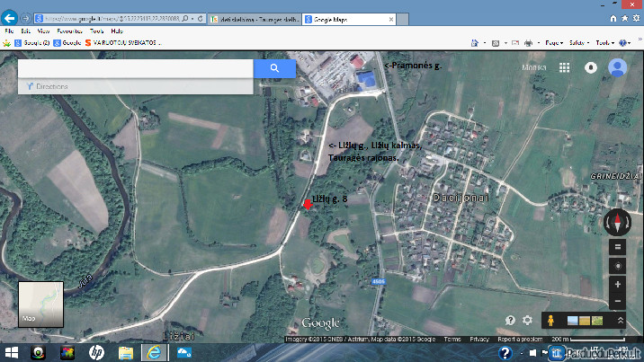Image resolution: width=644 pixels, height=362 pixels.
Task: Click the Google account profile avatar
Action: (x=617, y=67)
